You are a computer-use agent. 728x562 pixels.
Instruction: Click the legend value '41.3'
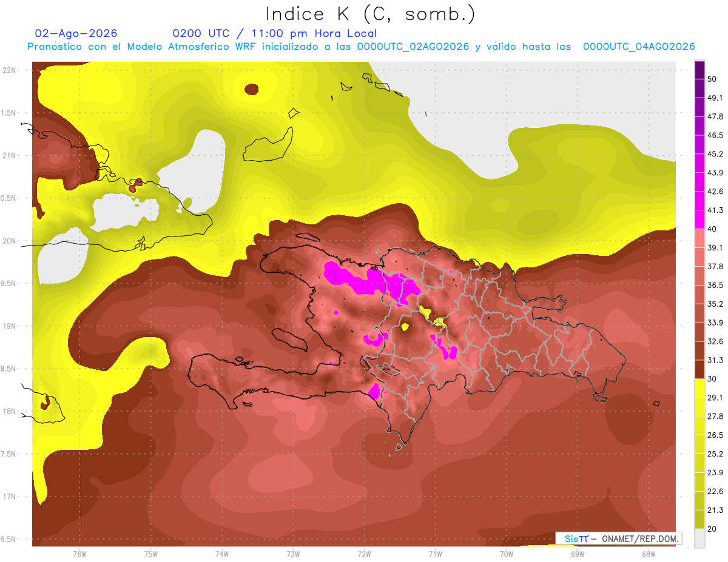(715, 210)
